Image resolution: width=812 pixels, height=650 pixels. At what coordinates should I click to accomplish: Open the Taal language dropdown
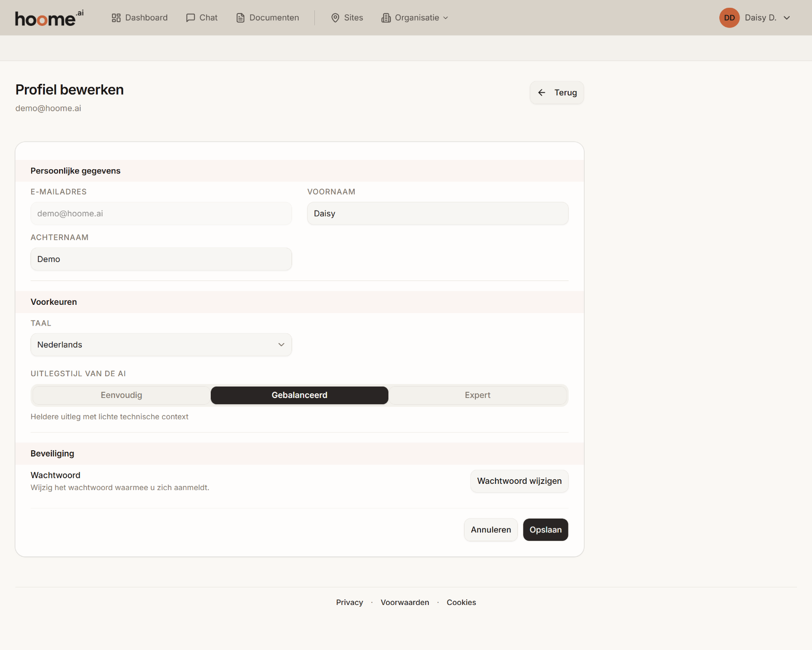point(161,345)
